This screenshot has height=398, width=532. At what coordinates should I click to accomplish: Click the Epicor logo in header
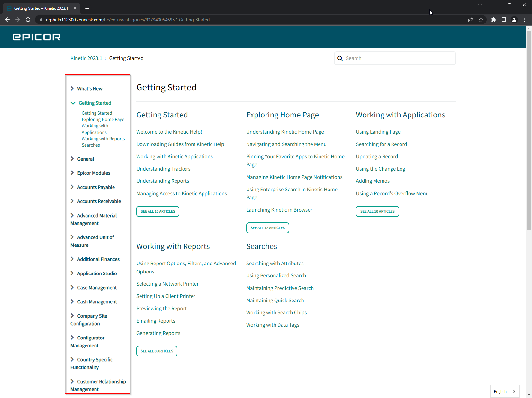tap(37, 37)
